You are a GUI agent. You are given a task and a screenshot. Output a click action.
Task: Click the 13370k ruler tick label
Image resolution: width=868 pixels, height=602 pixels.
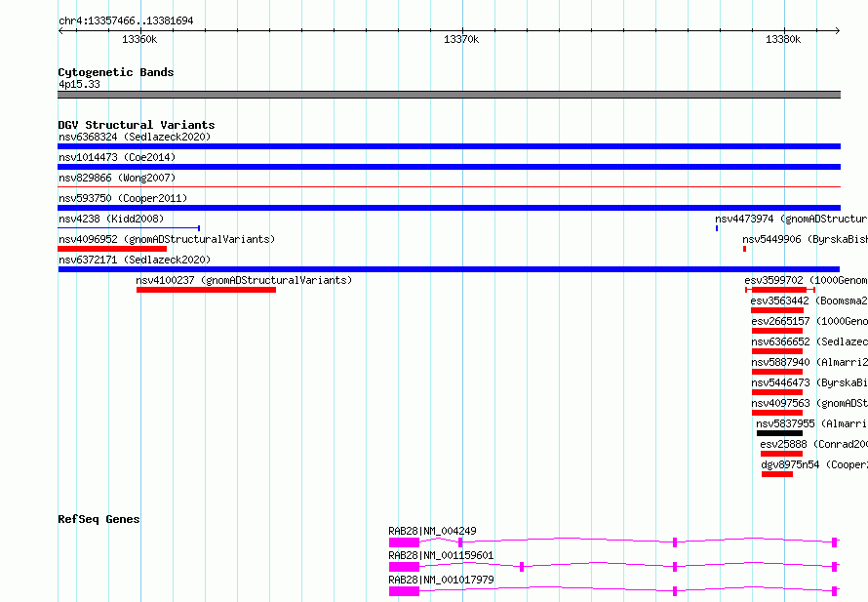point(461,39)
